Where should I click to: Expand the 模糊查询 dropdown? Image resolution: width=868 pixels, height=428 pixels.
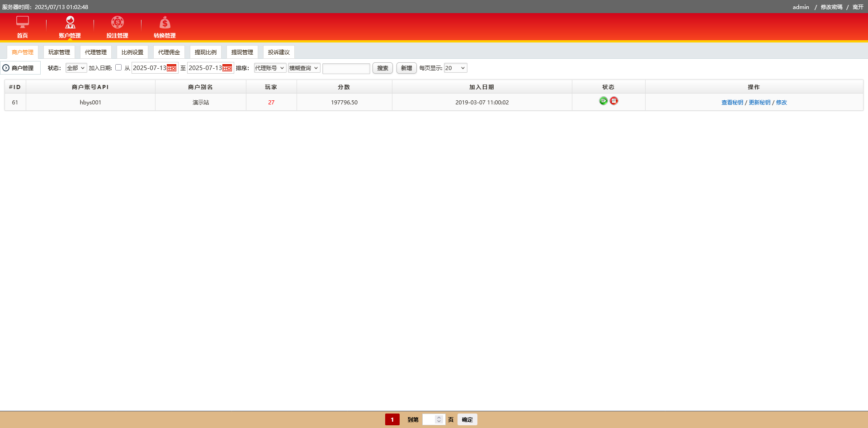[x=304, y=68]
